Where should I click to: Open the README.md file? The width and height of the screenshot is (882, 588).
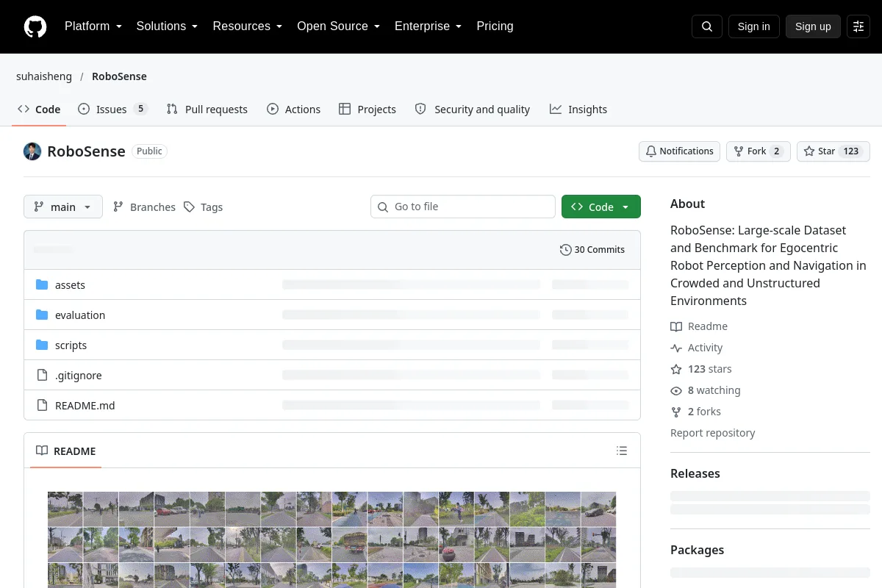tap(85, 406)
